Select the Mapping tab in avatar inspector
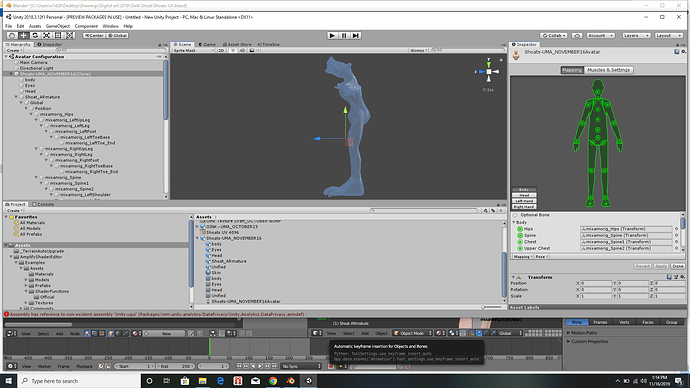 coord(572,70)
